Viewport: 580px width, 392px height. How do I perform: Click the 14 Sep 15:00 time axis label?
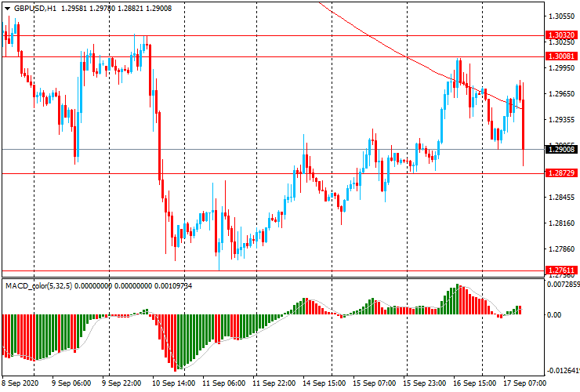coord(324,383)
